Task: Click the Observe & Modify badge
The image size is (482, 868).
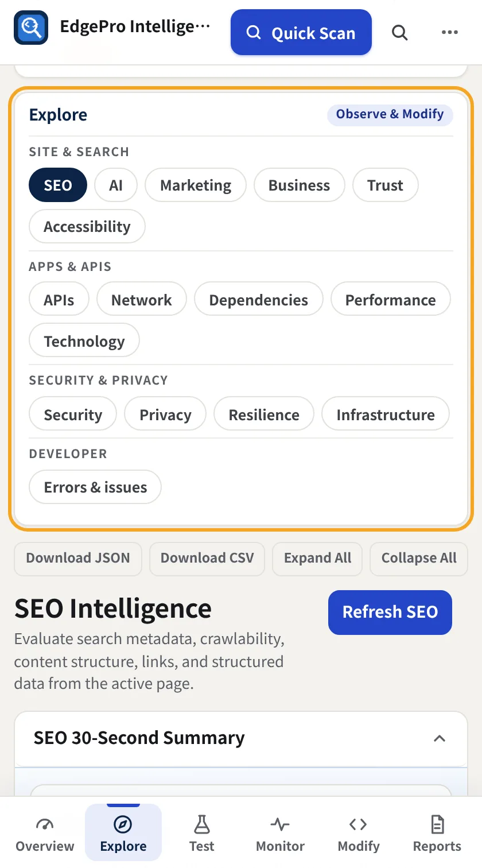Action: point(390,114)
